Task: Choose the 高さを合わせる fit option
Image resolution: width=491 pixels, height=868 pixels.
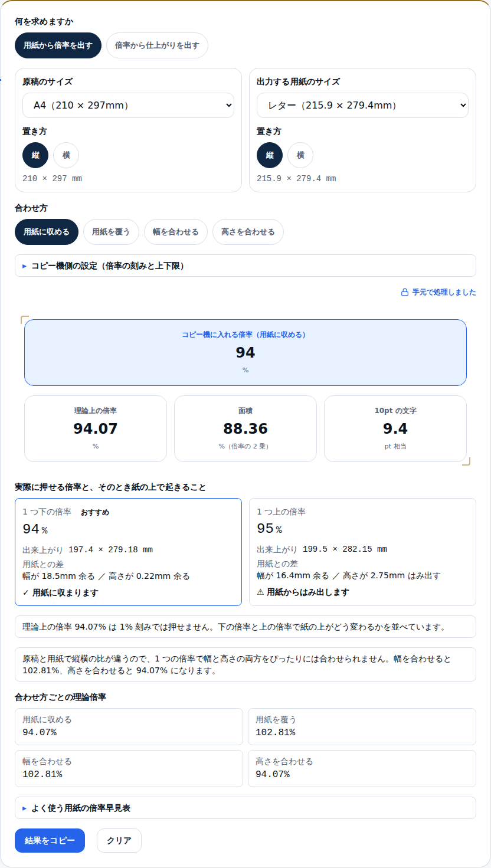Action: tap(248, 232)
